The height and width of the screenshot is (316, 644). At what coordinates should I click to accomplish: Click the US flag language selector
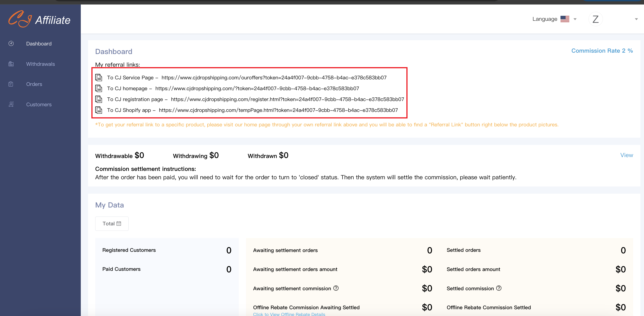tap(565, 19)
